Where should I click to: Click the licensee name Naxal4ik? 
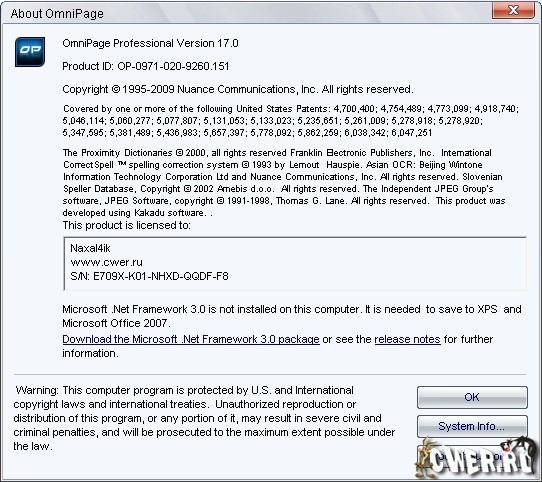(x=90, y=248)
